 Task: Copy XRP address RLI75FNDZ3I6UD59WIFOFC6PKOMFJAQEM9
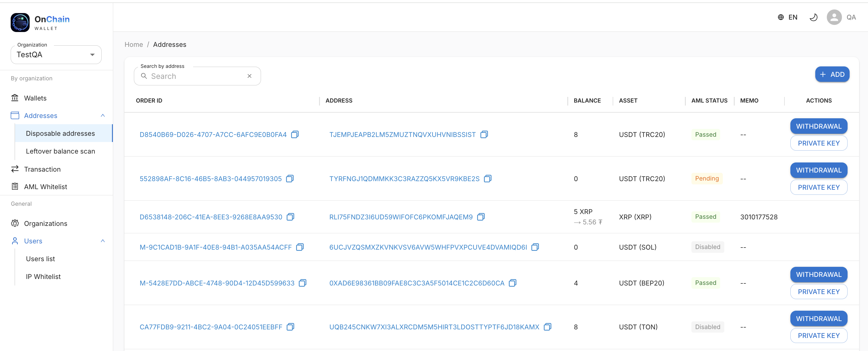point(481,217)
